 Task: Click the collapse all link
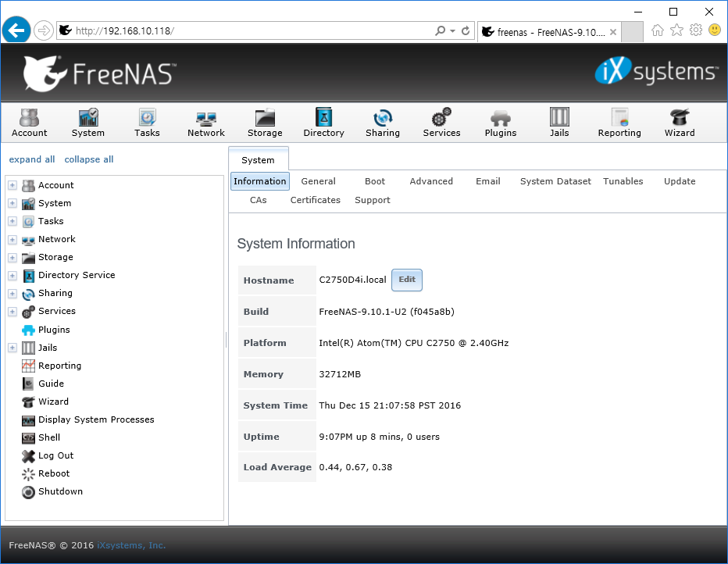click(x=89, y=159)
